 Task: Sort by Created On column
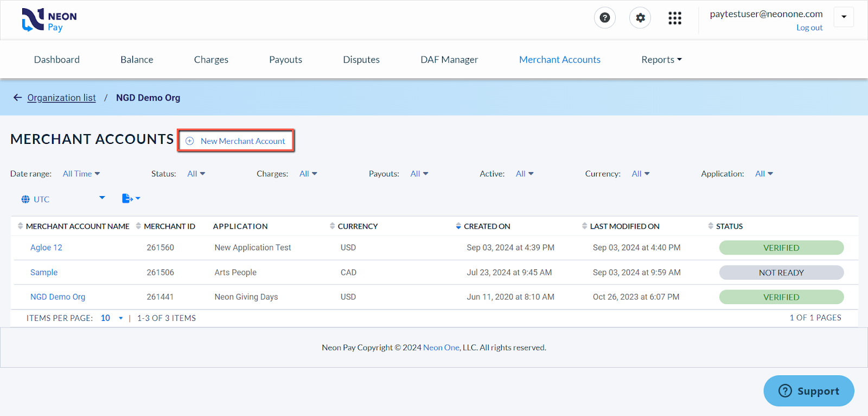(x=483, y=226)
